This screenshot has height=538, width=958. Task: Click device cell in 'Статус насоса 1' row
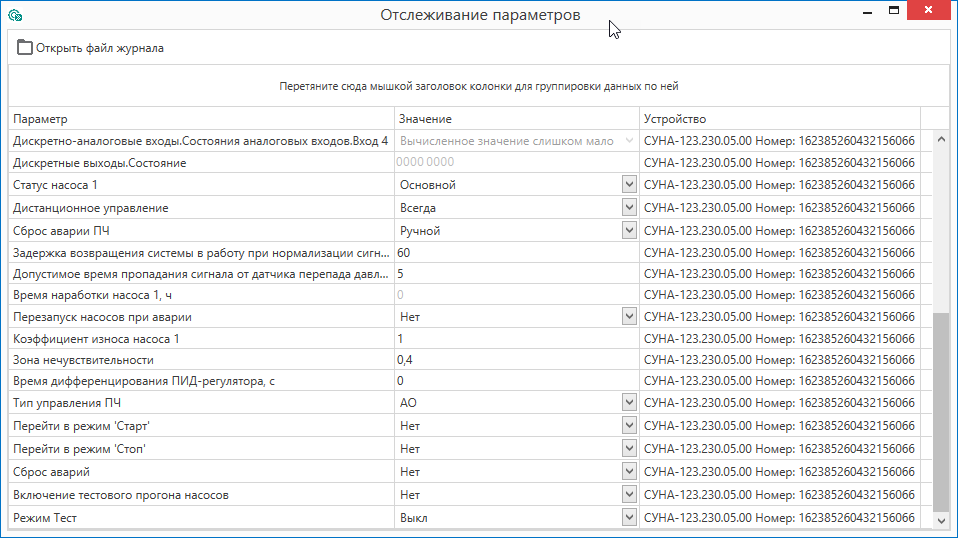click(x=780, y=184)
